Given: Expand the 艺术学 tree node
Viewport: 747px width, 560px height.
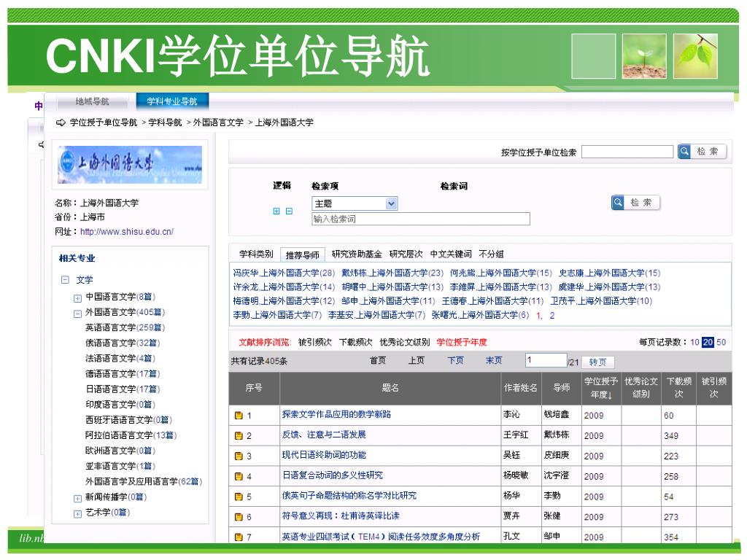Looking at the screenshot, I should point(77,514).
